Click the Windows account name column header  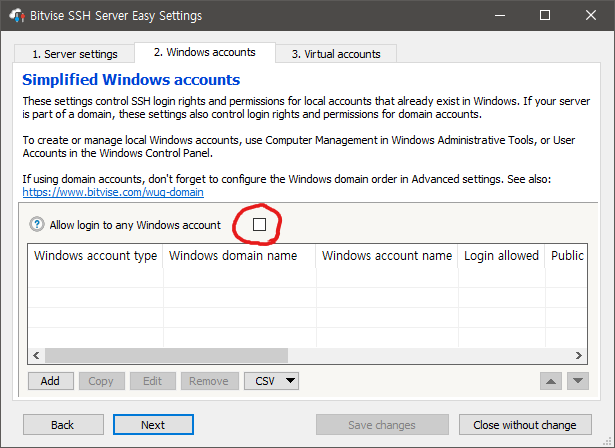387,256
